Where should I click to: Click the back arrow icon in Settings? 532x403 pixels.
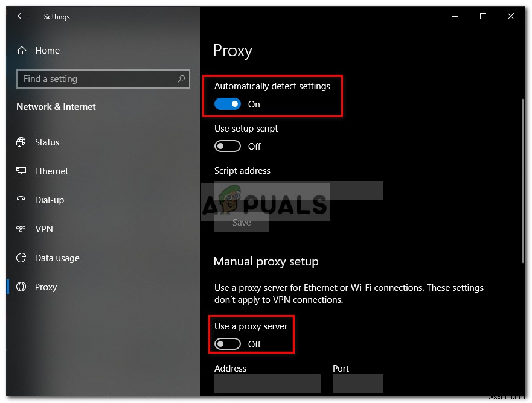[x=21, y=16]
